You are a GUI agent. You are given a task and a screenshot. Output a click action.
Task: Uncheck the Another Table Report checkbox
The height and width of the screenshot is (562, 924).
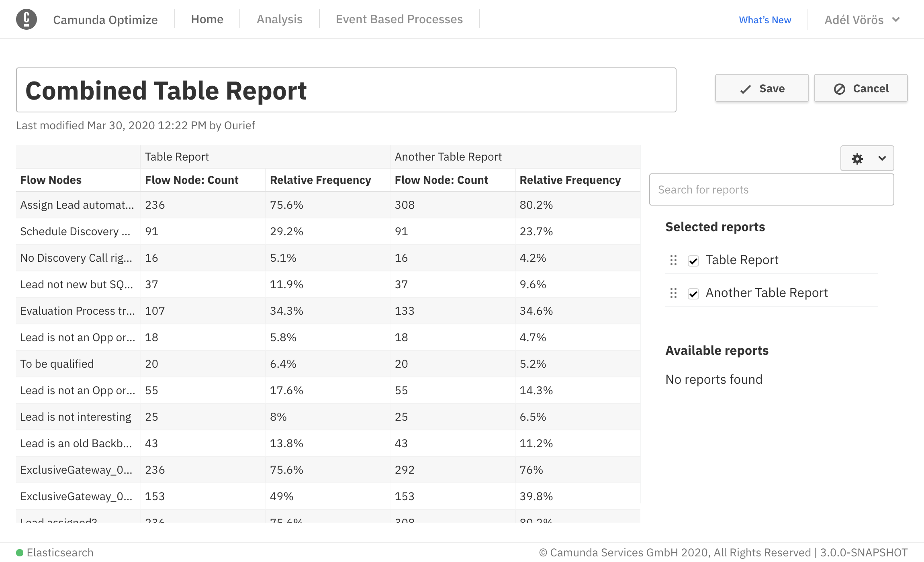point(693,294)
